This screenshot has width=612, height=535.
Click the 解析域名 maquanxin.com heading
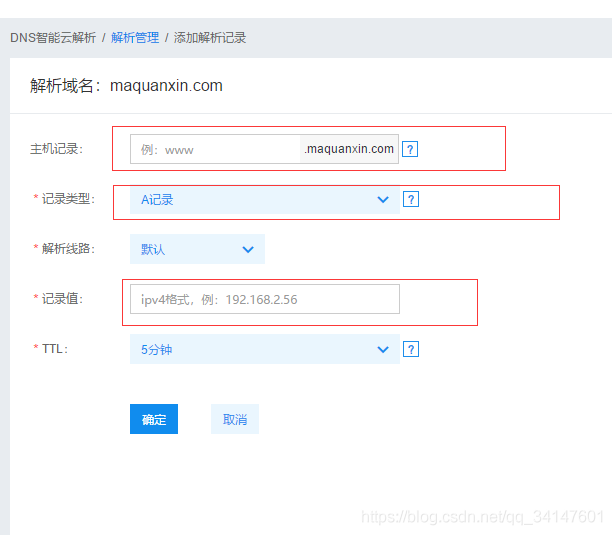pos(126,86)
